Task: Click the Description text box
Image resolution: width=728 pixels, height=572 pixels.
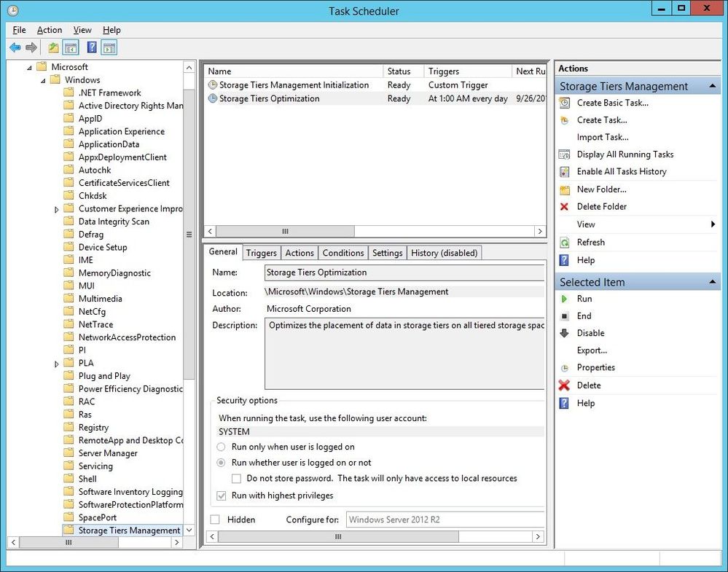Action: [404, 354]
